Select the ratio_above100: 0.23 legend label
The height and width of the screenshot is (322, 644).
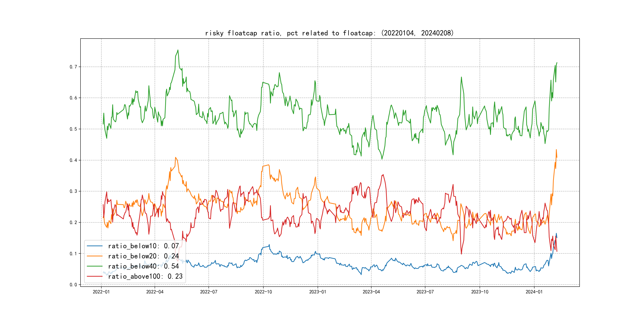click(145, 276)
